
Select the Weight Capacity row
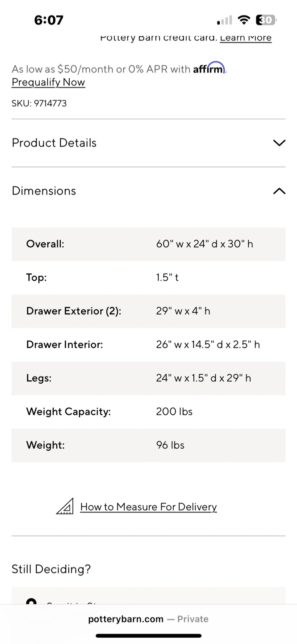[148, 412]
